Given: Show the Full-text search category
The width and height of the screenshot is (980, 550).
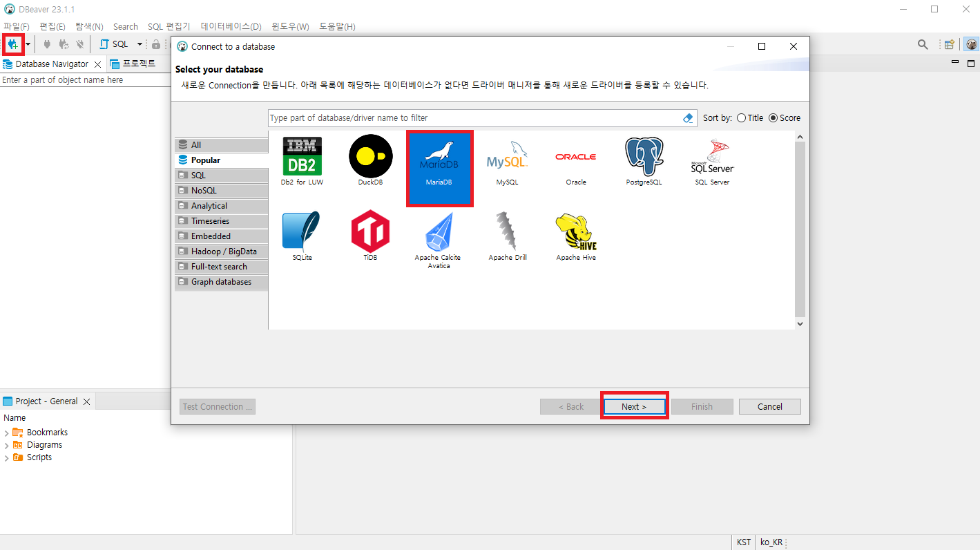Looking at the screenshot, I should click(221, 267).
